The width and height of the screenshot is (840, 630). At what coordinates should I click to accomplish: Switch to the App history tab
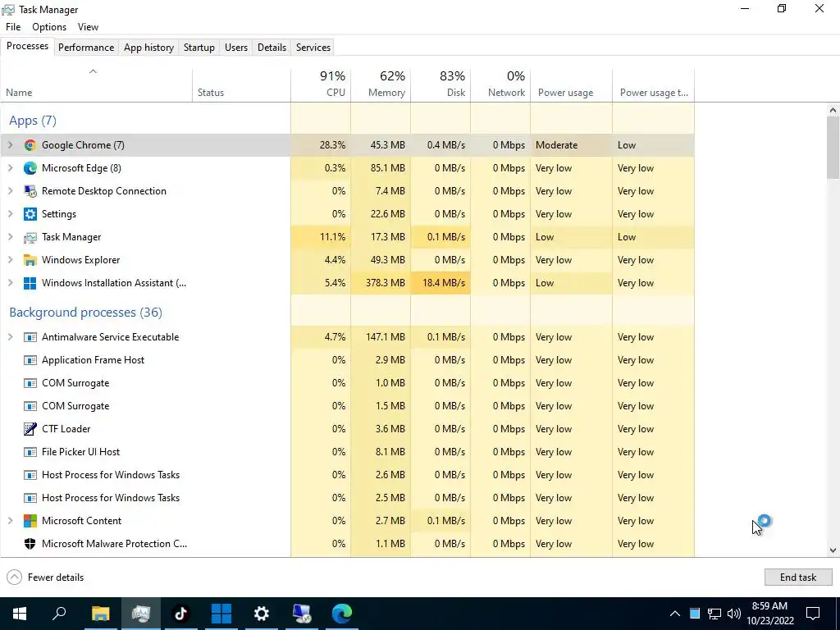149,47
